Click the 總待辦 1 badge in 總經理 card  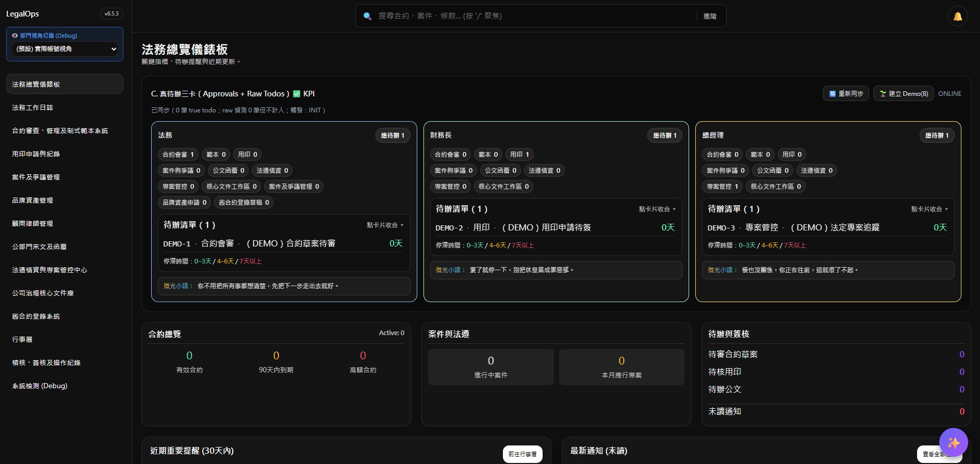tap(937, 136)
